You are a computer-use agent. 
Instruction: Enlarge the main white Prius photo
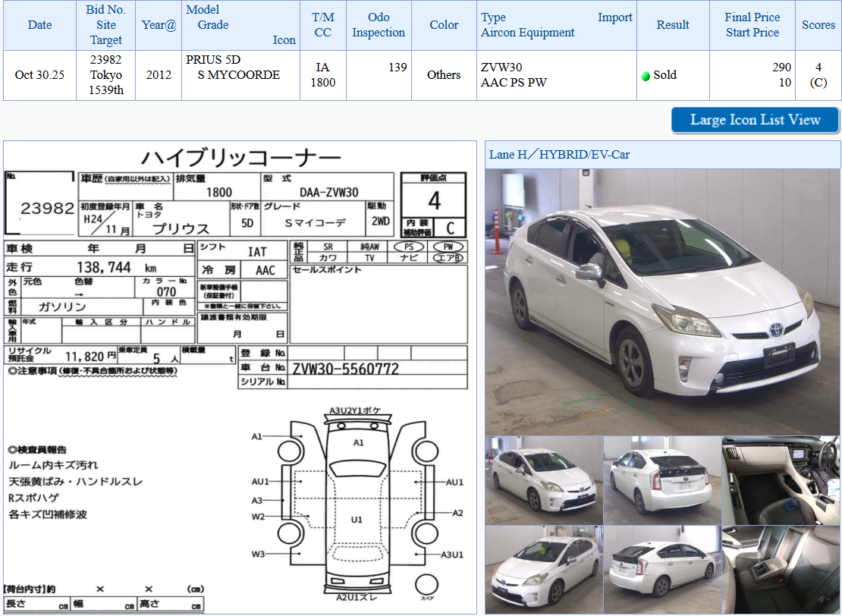[662, 301]
